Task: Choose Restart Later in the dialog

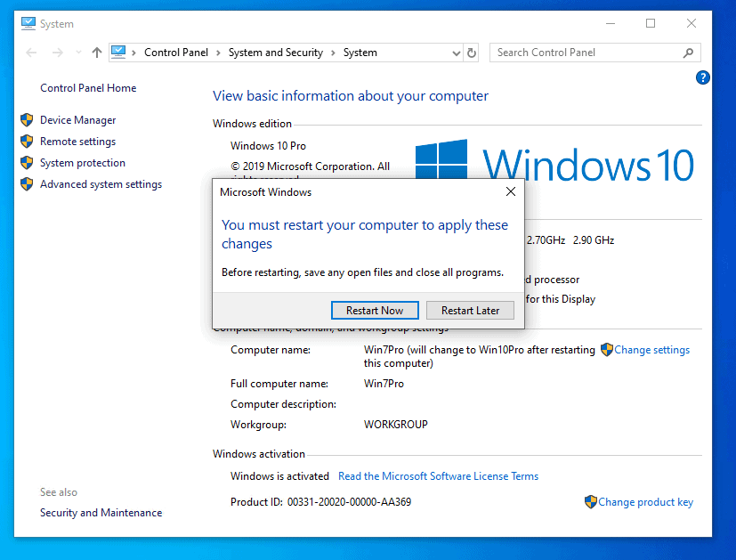Action: point(470,310)
